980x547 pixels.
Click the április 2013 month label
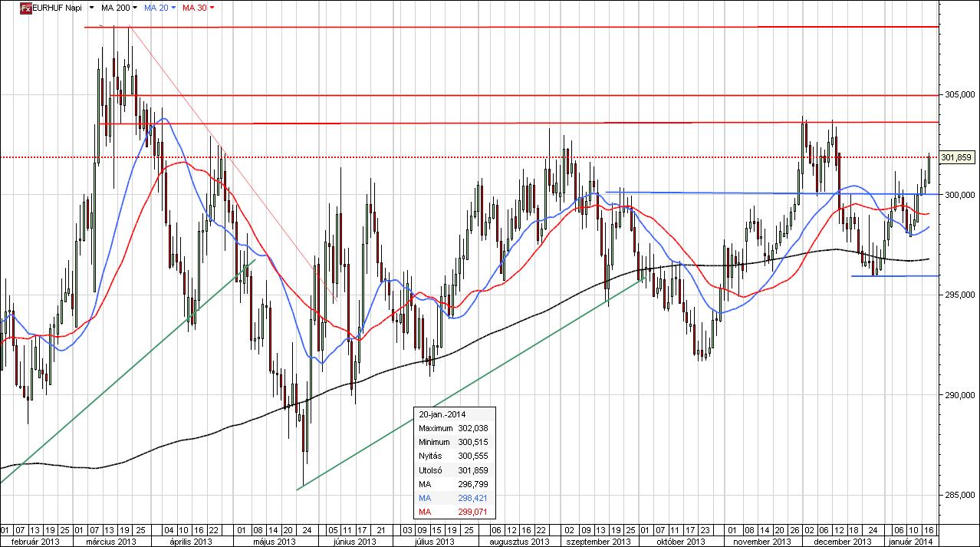[x=191, y=541]
